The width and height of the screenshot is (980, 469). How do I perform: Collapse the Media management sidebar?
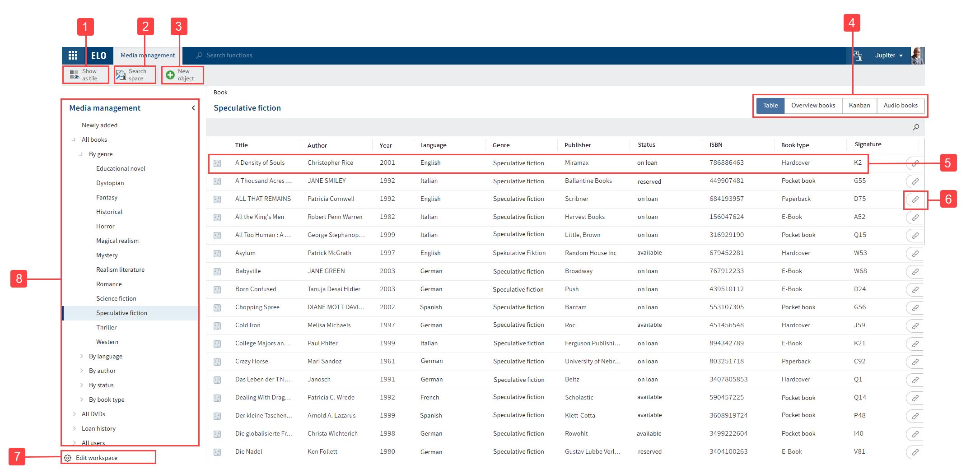pyautogui.click(x=193, y=108)
